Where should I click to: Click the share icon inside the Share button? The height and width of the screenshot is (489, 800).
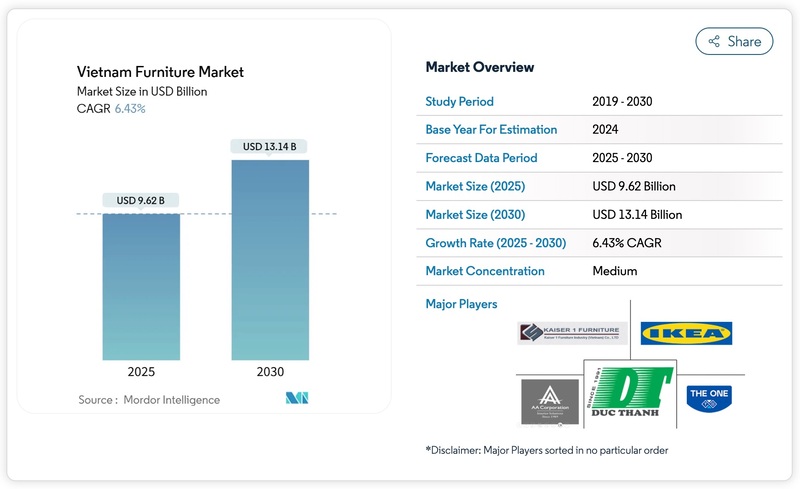714,41
